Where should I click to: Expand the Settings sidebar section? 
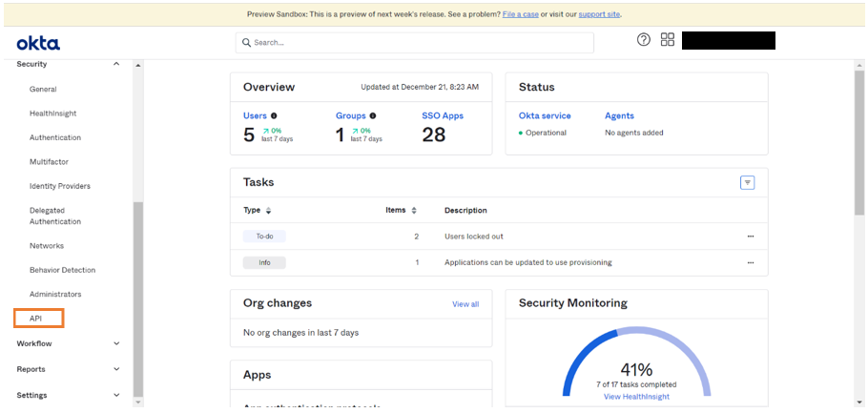pyautogui.click(x=116, y=395)
